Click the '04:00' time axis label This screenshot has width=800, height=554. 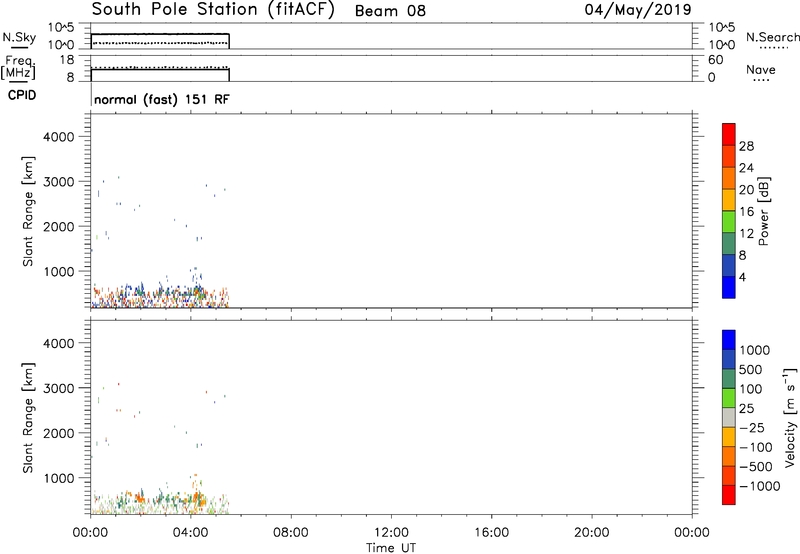pos(190,533)
